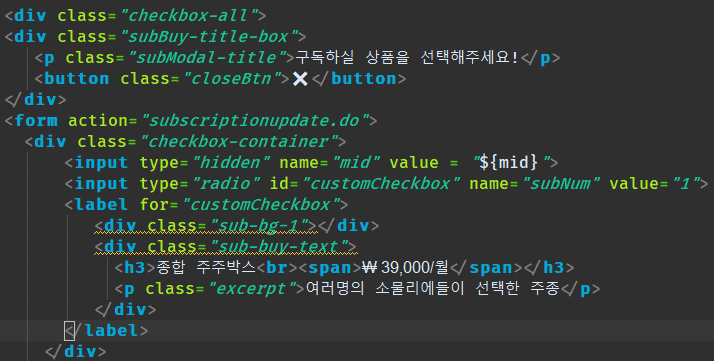Click the ${mid} expression
The height and width of the screenshot is (361, 714).
tap(509, 163)
